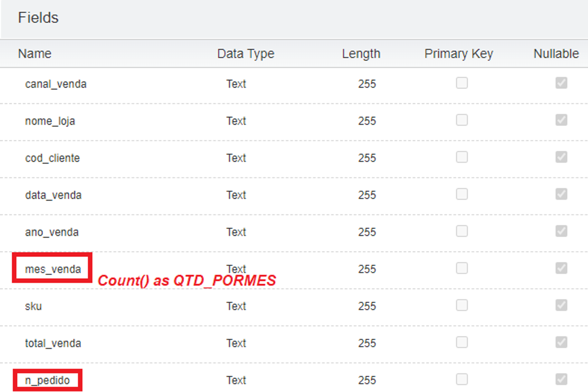588x392 pixels.
Task: Select the mes_venda field name
Action: tap(53, 269)
